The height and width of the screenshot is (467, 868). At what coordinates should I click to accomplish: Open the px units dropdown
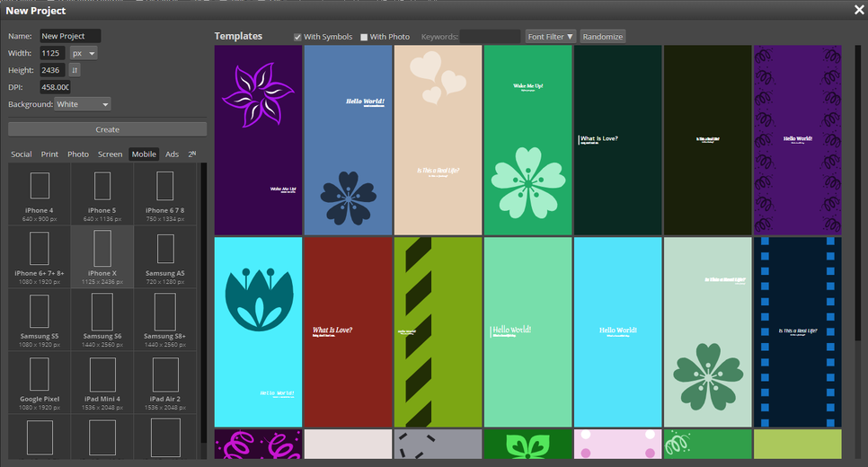coord(84,53)
